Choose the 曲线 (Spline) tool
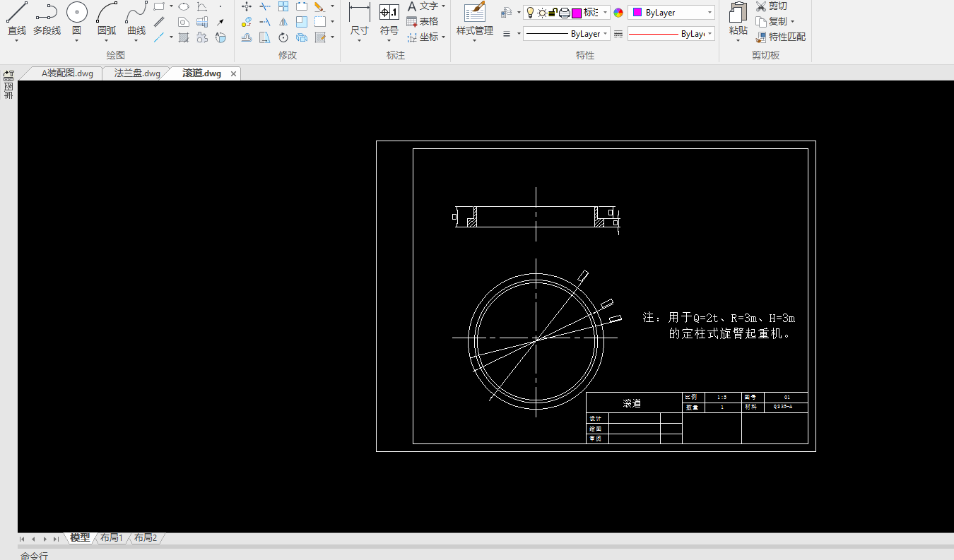 [136, 18]
